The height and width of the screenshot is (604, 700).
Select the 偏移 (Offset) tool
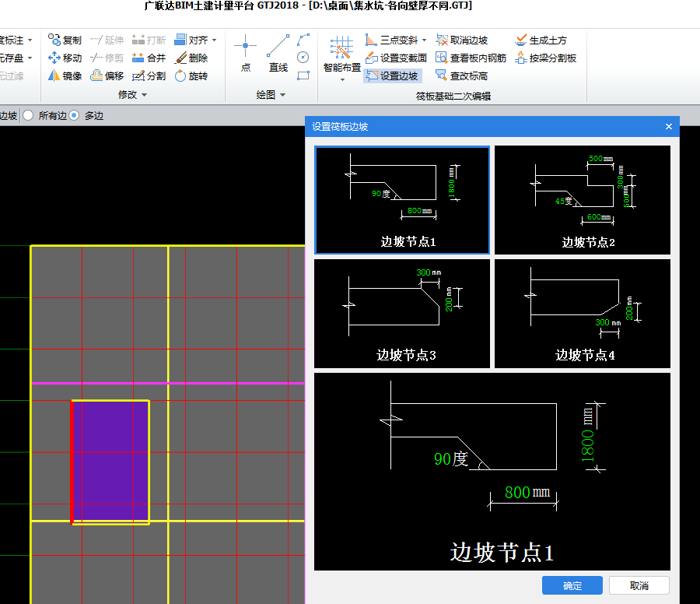(x=107, y=76)
